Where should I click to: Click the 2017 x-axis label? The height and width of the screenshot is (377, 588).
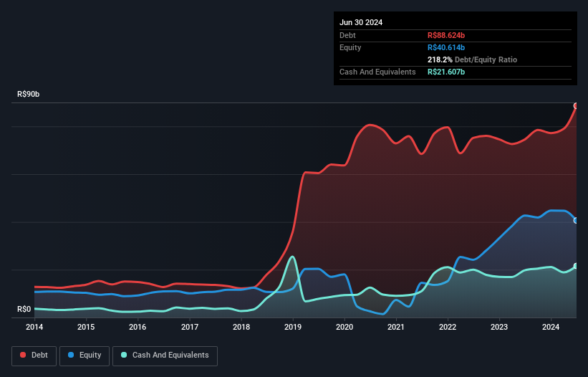click(190, 327)
